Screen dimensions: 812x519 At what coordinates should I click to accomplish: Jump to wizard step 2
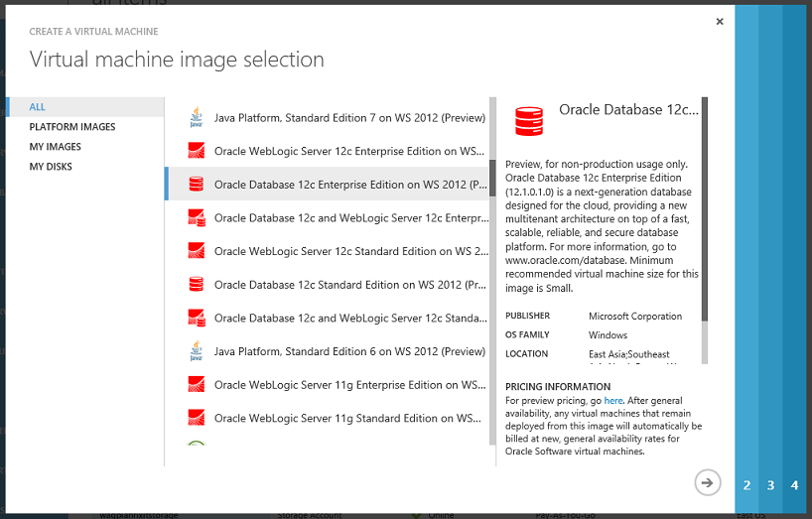click(x=746, y=485)
